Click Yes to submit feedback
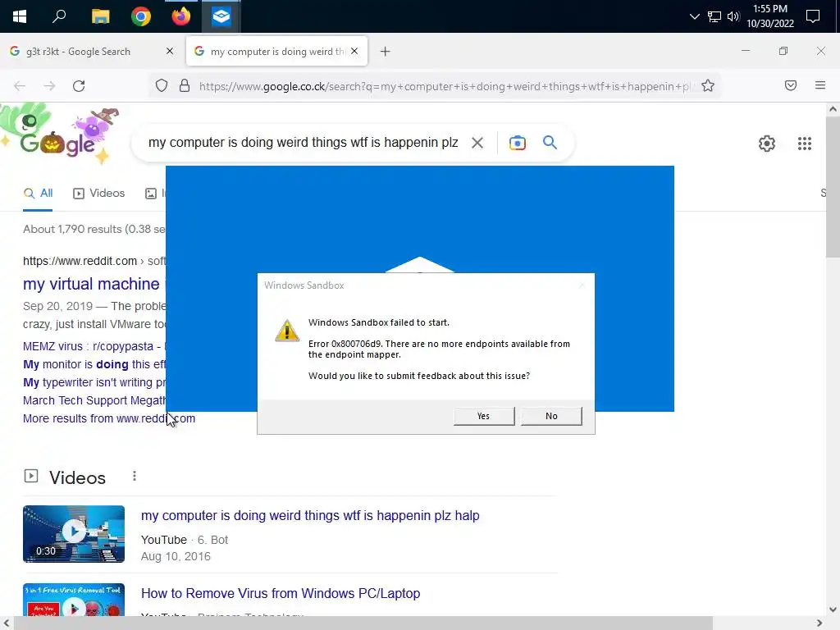 click(x=484, y=416)
